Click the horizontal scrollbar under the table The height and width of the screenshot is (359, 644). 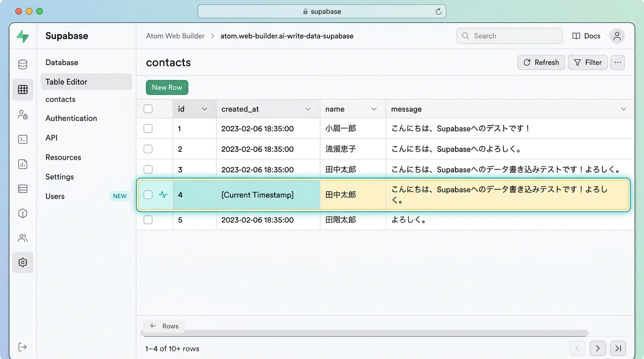point(364,333)
